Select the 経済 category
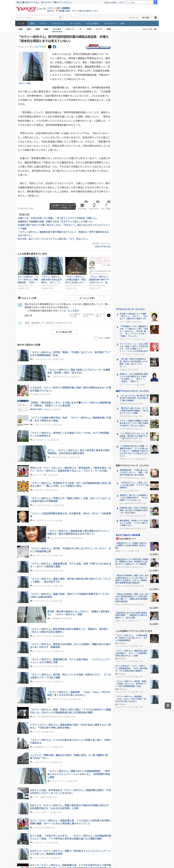Screen dimensions: 174x868 (46, 29)
